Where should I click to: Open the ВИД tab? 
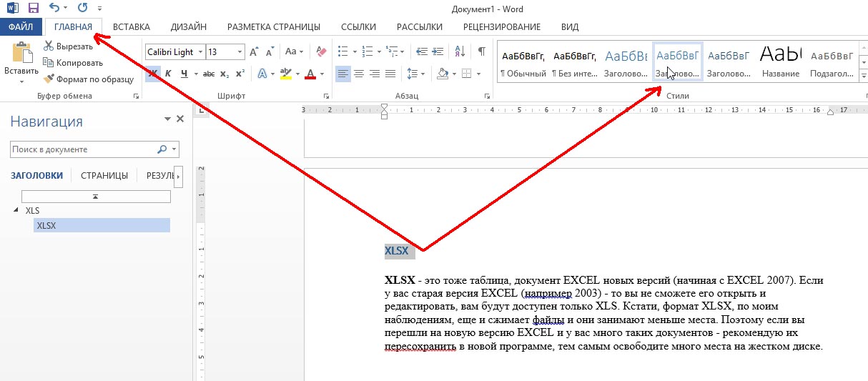click(570, 27)
